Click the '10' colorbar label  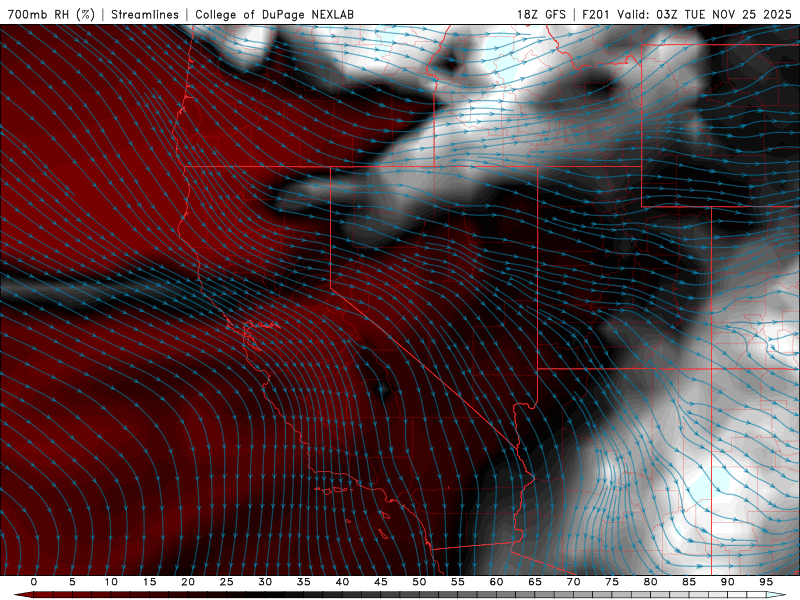[111, 582]
